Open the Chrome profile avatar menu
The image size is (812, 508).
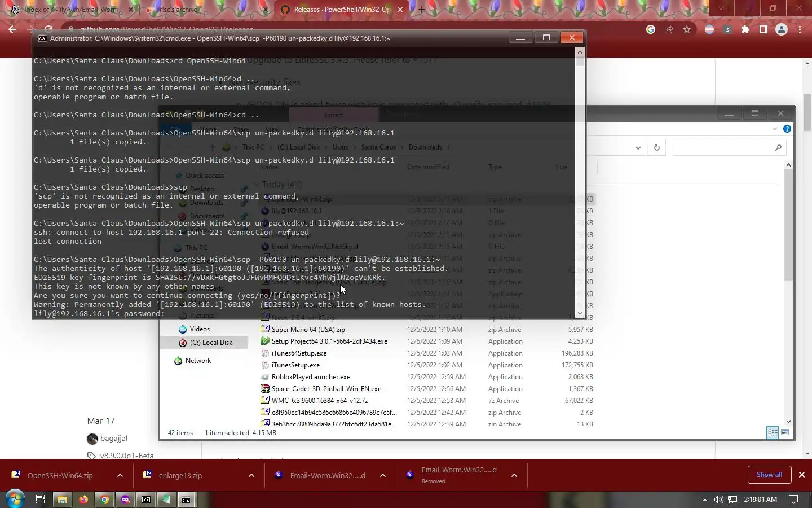point(782,29)
